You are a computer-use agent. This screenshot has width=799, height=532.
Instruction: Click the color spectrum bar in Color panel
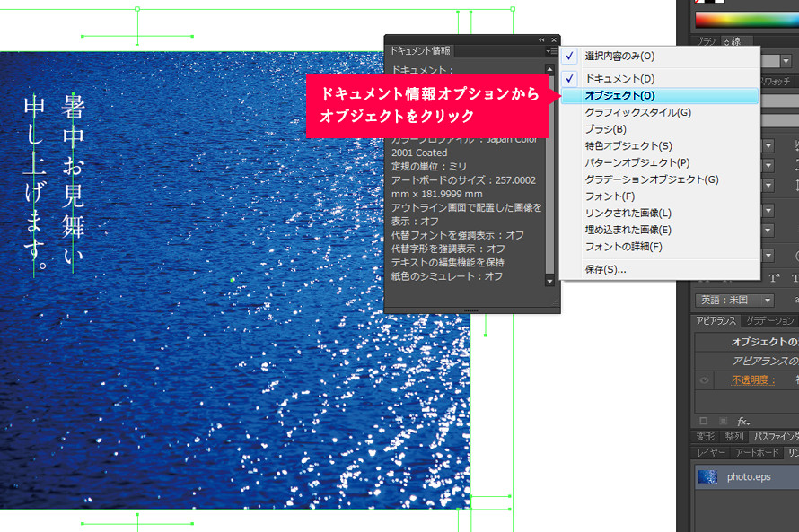(747, 20)
